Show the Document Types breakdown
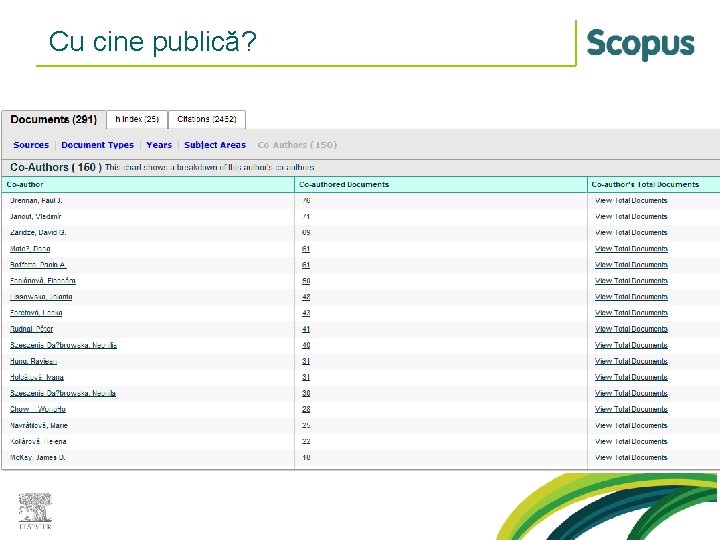Screen dimensions: 720x540 point(97,145)
